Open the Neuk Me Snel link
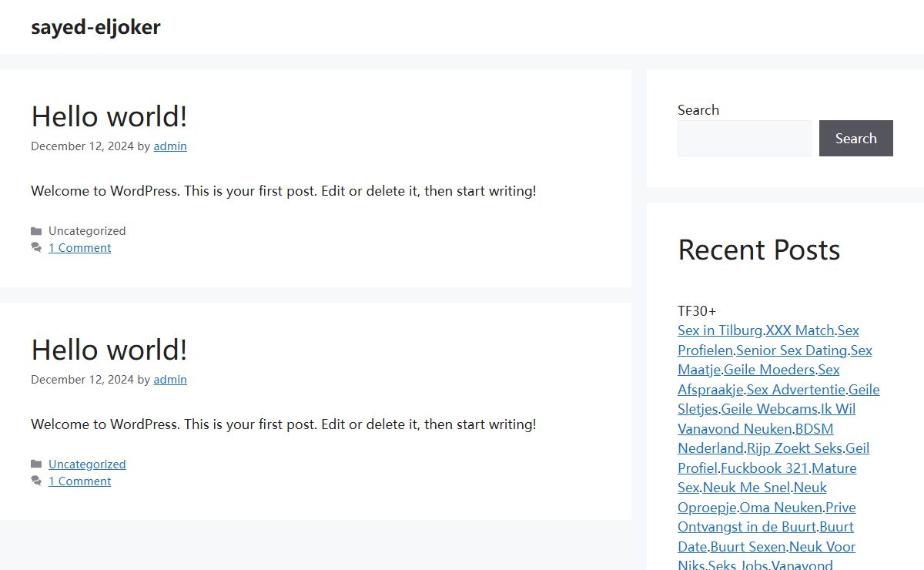The width and height of the screenshot is (924, 570). [x=747, y=488]
